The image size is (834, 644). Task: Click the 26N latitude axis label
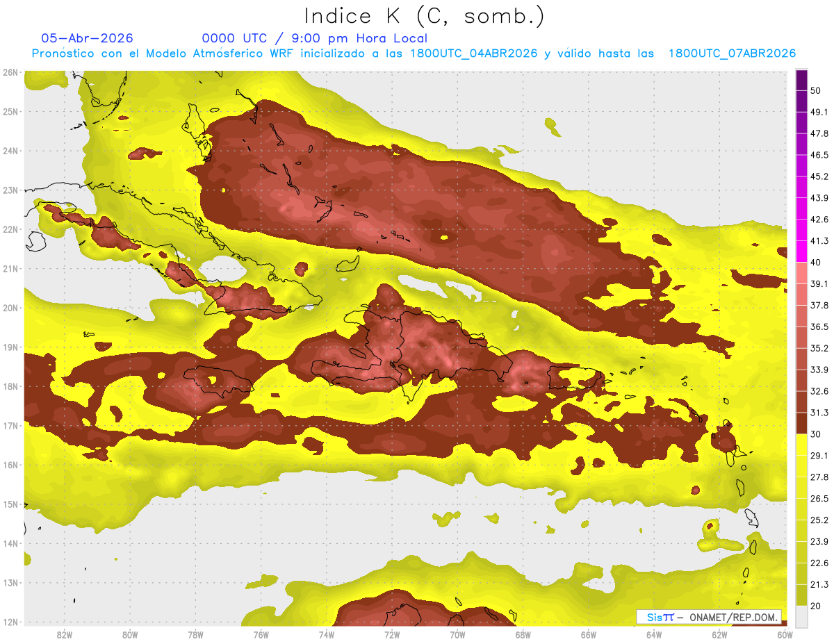click(10, 72)
